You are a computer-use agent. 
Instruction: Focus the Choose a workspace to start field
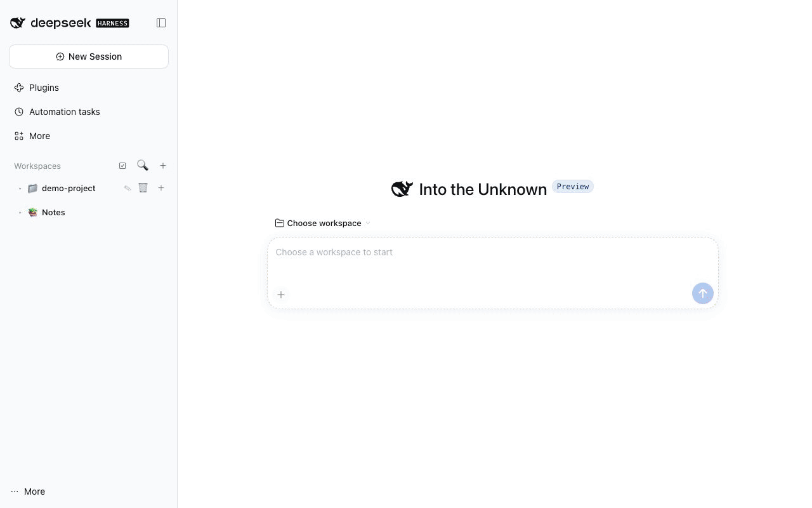pyautogui.click(x=493, y=253)
